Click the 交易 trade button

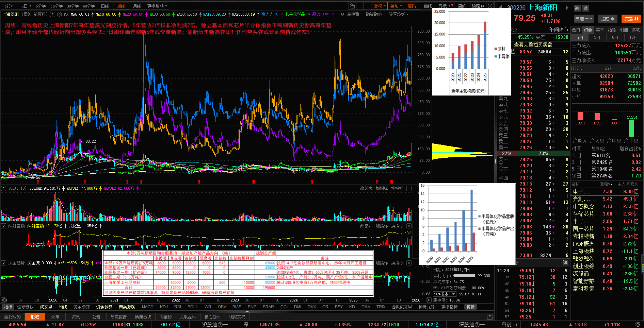coord(631,19)
